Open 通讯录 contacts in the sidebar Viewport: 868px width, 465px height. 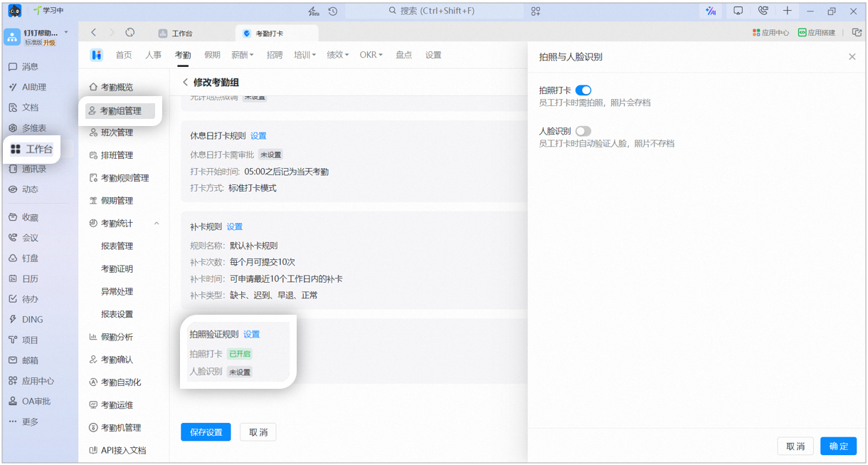27,169
